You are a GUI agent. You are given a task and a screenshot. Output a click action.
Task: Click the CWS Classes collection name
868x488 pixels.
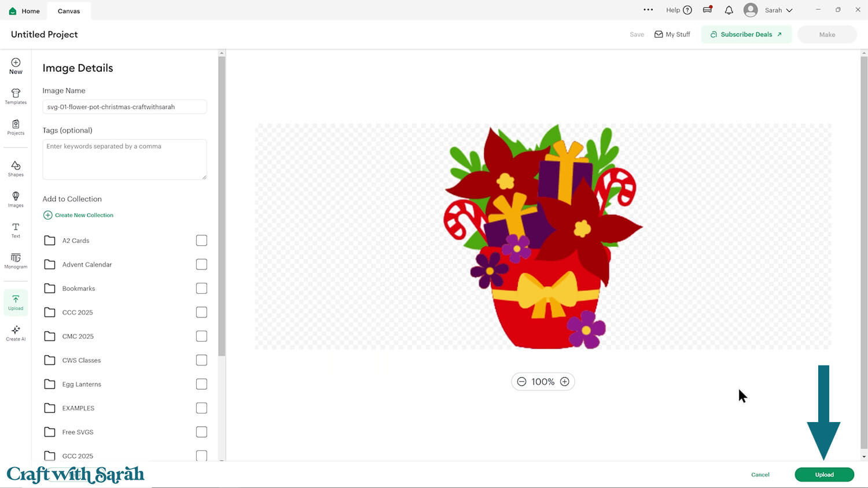pos(82,360)
